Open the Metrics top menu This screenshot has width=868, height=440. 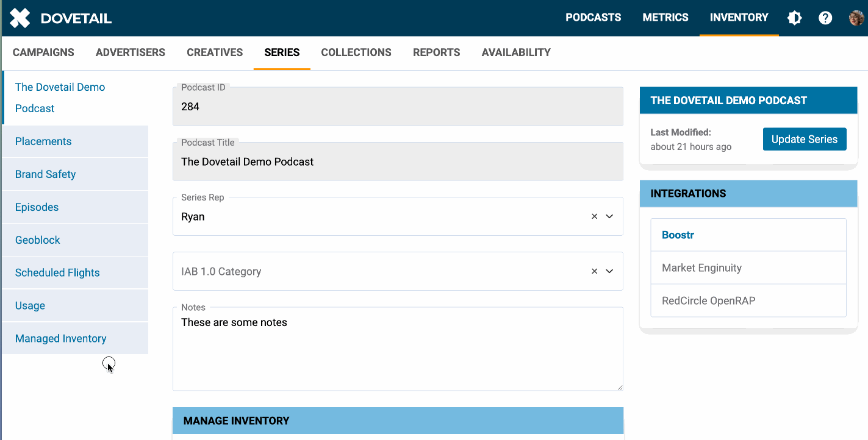pyautogui.click(x=665, y=18)
